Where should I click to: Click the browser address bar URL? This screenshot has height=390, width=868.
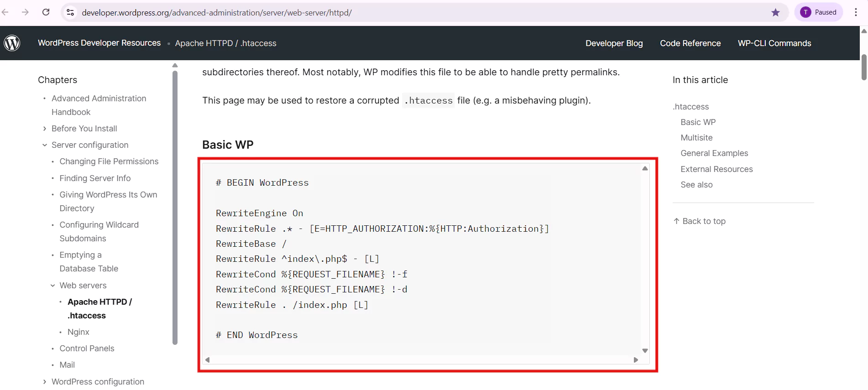[x=217, y=13]
